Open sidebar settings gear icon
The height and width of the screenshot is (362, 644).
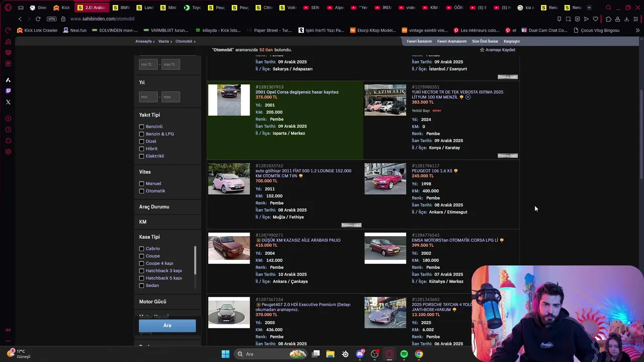(8, 152)
